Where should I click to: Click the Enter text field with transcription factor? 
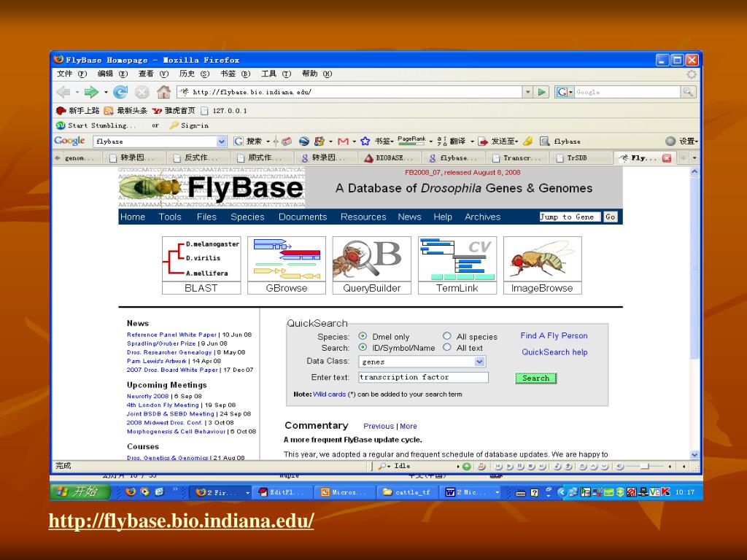[x=424, y=377]
